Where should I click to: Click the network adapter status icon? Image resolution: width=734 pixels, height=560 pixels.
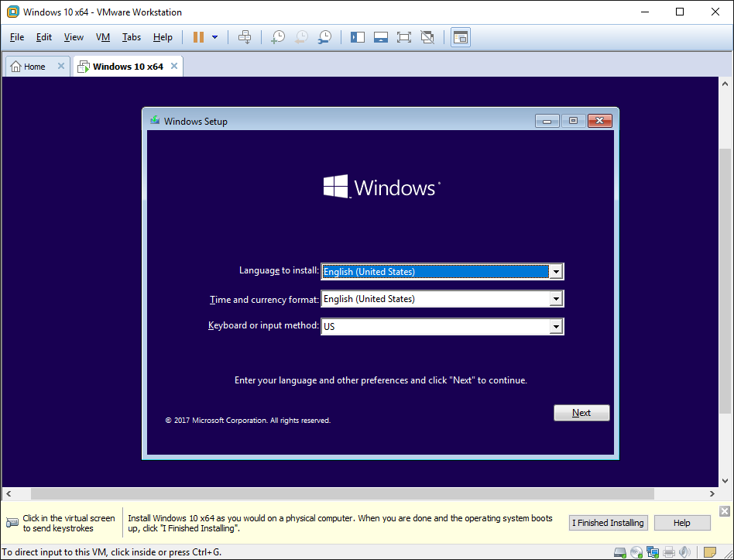[x=652, y=552]
